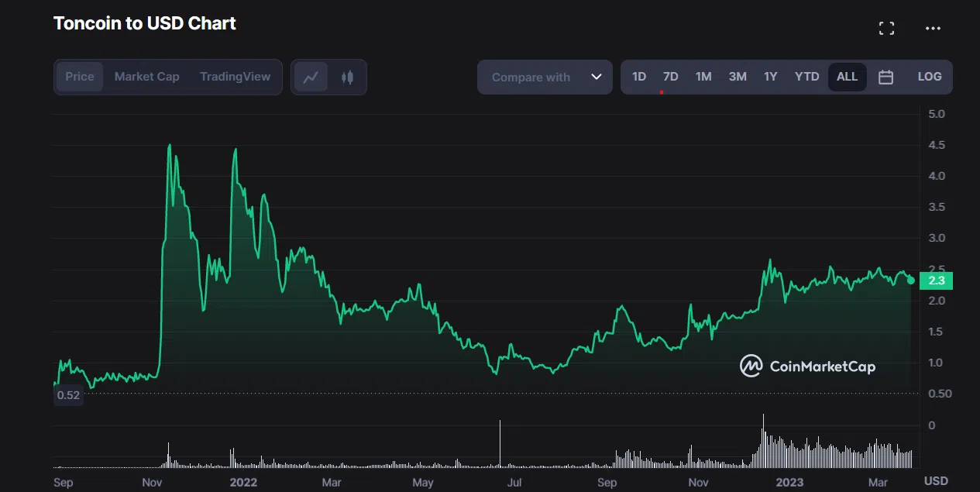The height and width of the screenshot is (492, 980).
Task: Click the 5.0 price axis label
Action: pyautogui.click(x=936, y=114)
